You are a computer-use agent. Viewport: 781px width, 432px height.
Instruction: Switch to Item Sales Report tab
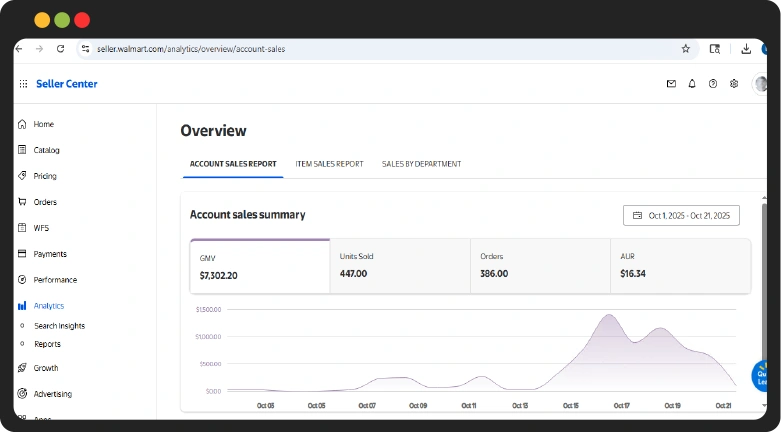(329, 164)
